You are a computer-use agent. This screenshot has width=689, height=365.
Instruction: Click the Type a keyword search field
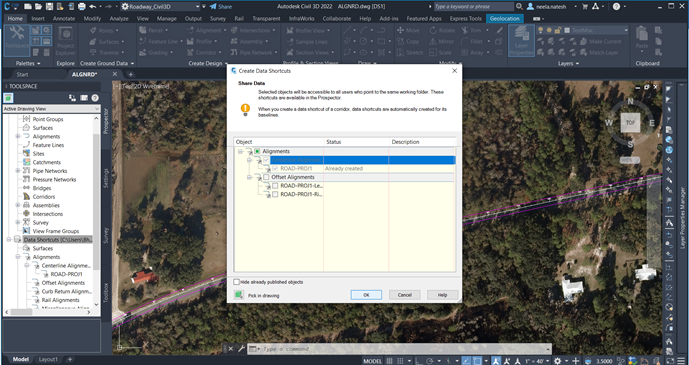(x=474, y=7)
